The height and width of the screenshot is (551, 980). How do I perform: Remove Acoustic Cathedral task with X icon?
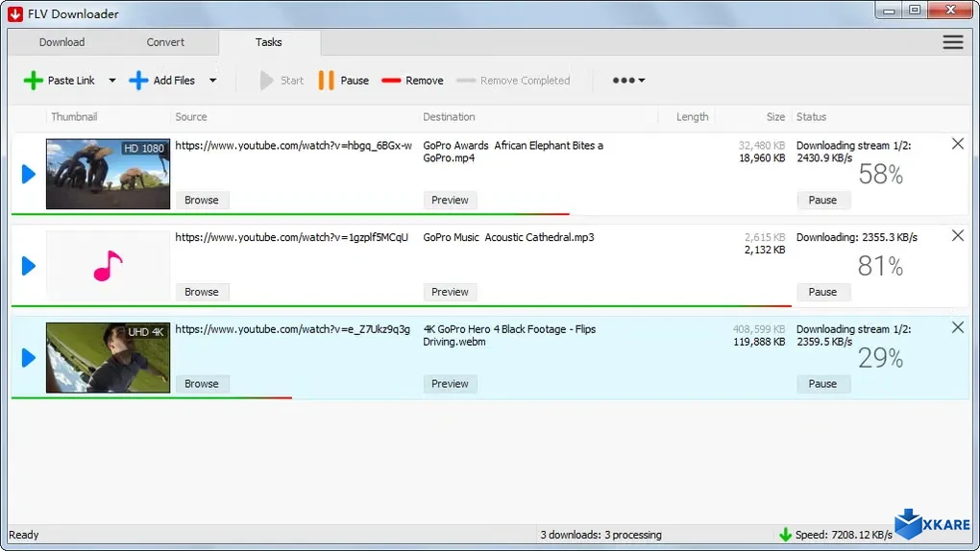tap(958, 235)
